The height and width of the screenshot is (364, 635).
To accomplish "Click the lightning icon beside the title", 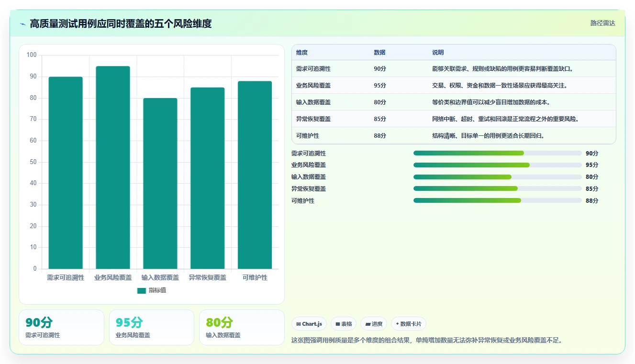I will coord(22,24).
